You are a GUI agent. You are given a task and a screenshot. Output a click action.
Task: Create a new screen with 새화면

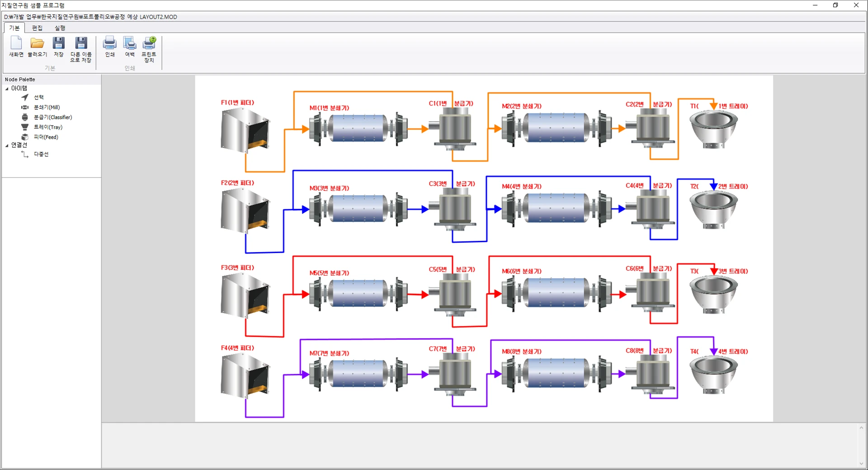(16, 47)
